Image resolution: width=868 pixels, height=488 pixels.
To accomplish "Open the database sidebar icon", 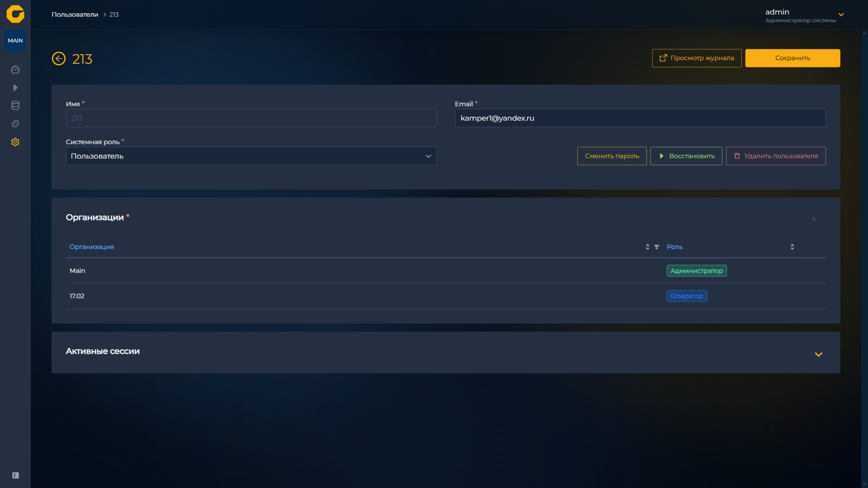I will [x=15, y=106].
